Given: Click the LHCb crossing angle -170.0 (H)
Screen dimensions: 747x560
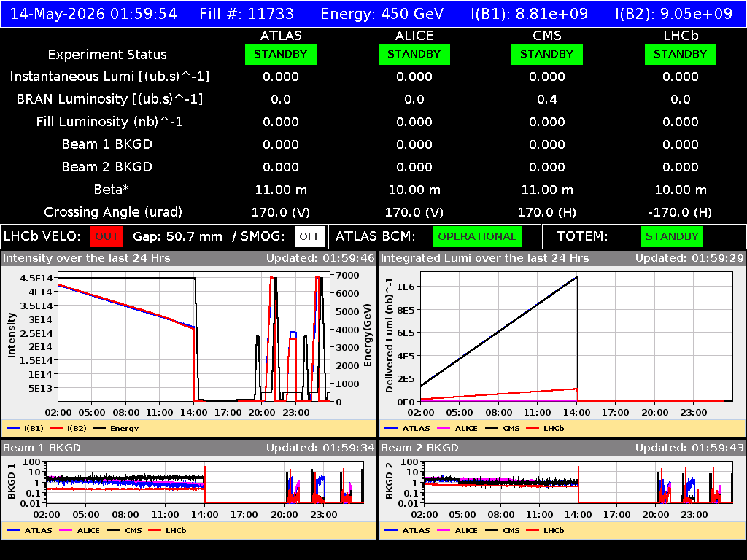Looking at the screenshot, I should click(x=681, y=212).
